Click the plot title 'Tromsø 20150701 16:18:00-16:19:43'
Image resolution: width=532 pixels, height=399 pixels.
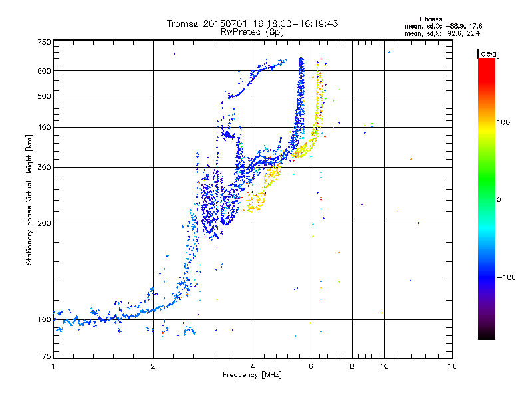point(252,23)
